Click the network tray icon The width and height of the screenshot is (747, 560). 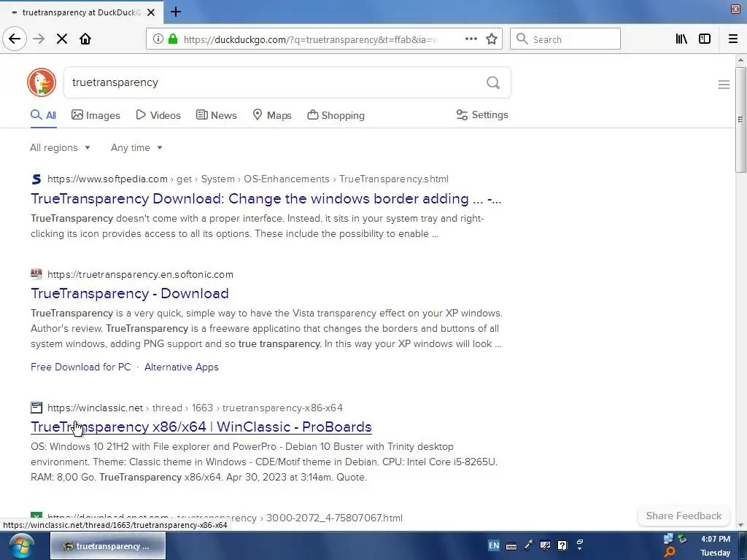point(668,539)
